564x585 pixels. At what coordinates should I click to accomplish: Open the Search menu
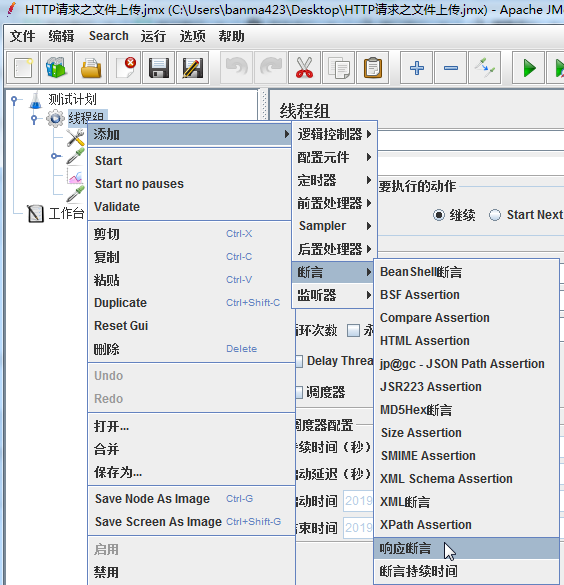(x=109, y=36)
